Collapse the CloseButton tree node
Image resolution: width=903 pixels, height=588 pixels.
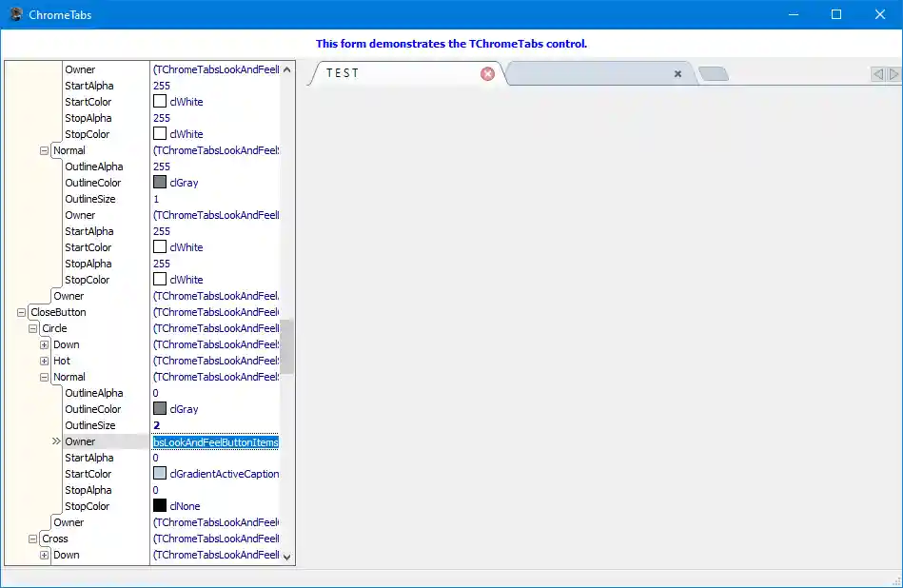(x=20, y=311)
